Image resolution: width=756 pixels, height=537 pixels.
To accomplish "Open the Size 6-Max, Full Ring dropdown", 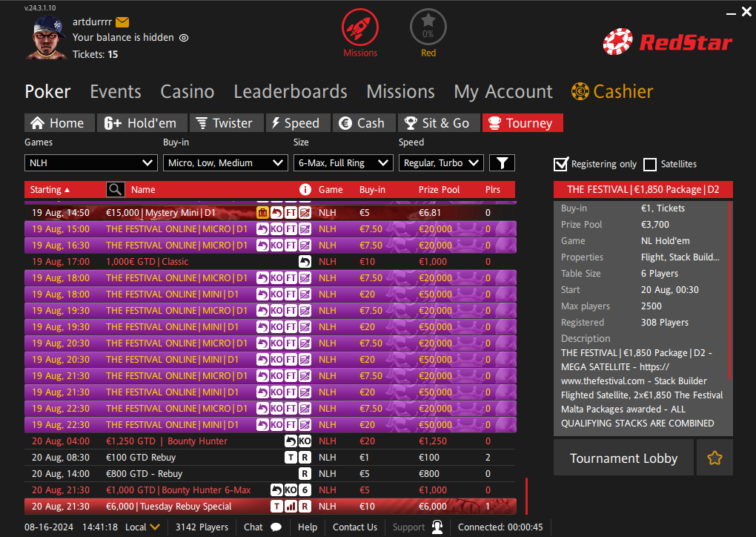I will coord(343,163).
